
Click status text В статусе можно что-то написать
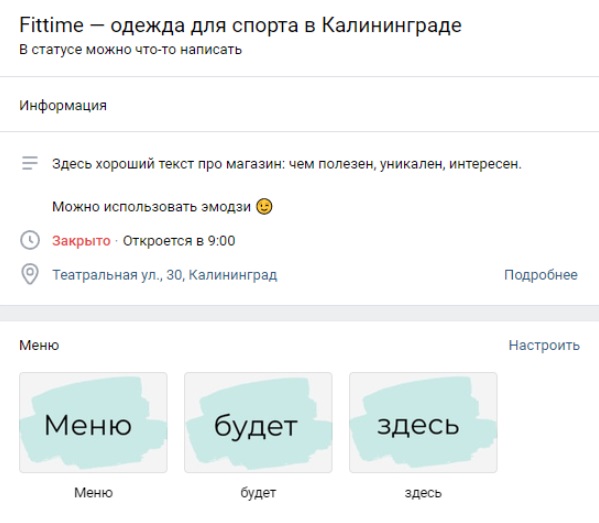pyautogui.click(x=131, y=50)
